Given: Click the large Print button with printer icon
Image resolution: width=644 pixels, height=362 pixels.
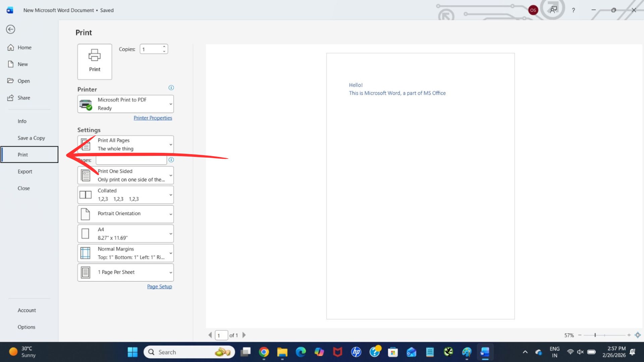Looking at the screenshot, I should tap(95, 62).
